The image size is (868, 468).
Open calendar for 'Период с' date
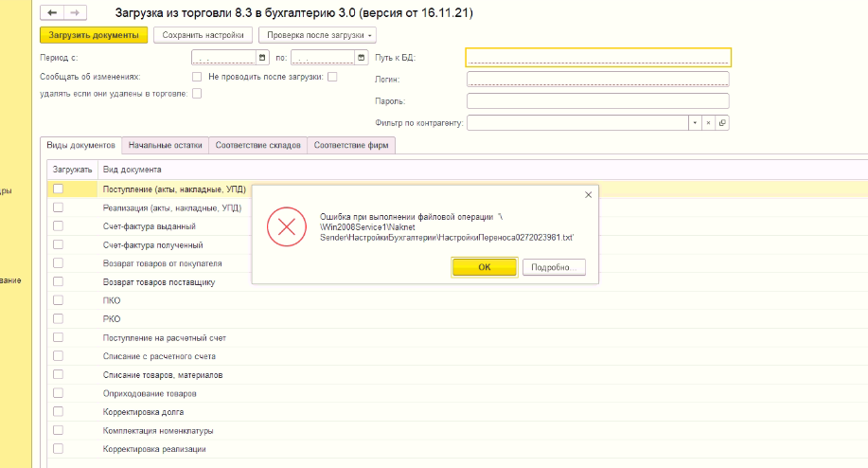click(262, 58)
